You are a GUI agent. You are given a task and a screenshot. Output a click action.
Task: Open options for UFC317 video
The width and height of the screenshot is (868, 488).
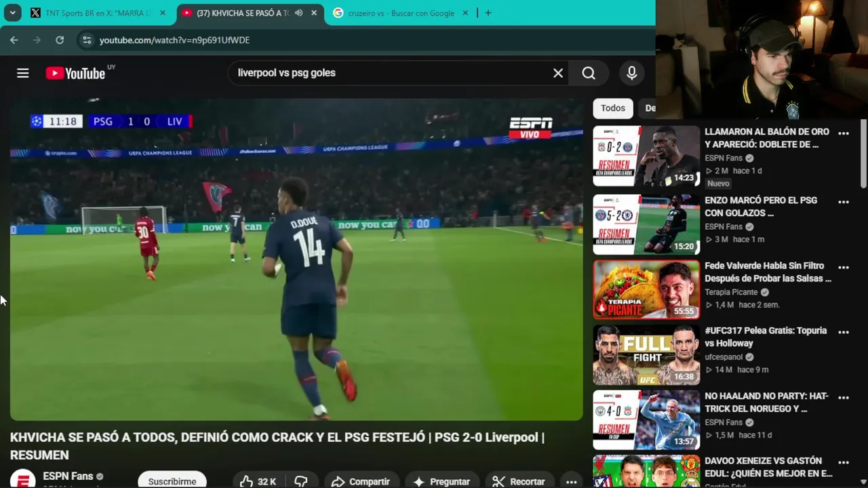pos(844,332)
